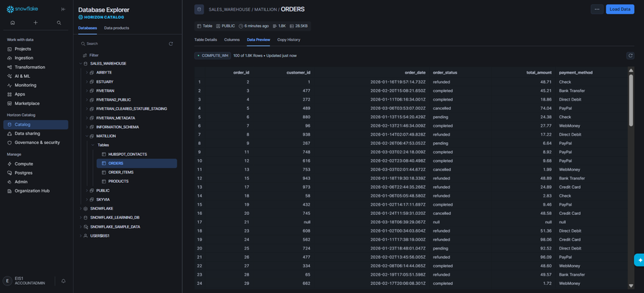Switch to Table Details tab
The width and height of the screenshot is (644, 293).
coord(206,40)
